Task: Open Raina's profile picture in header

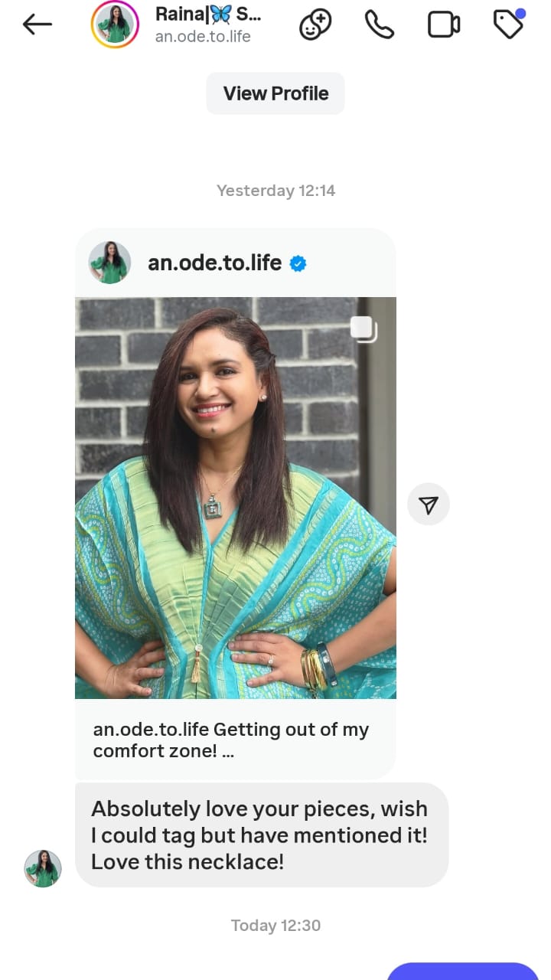Action: (115, 24)
